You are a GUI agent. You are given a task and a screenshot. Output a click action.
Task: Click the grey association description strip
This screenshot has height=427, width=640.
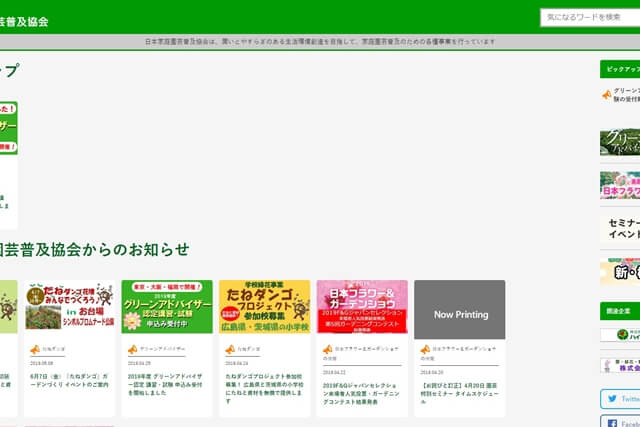pos(320,42)
